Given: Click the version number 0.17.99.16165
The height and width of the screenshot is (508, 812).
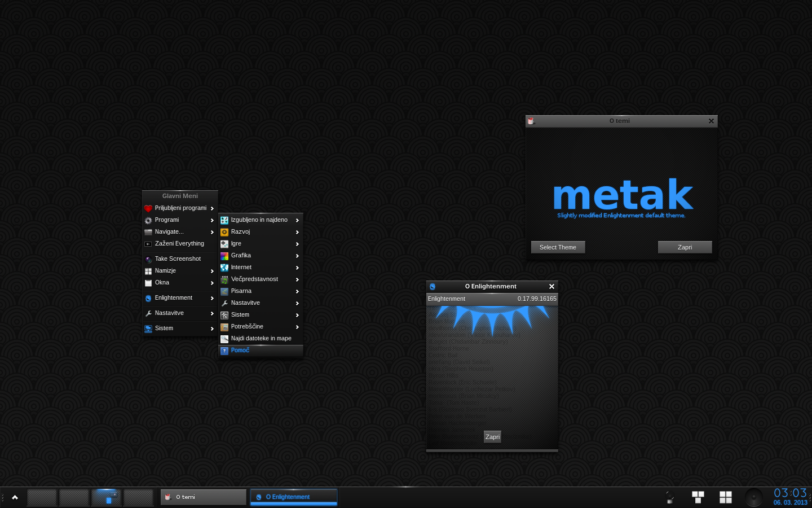Looking at the screenshot, I should point(537,299).
